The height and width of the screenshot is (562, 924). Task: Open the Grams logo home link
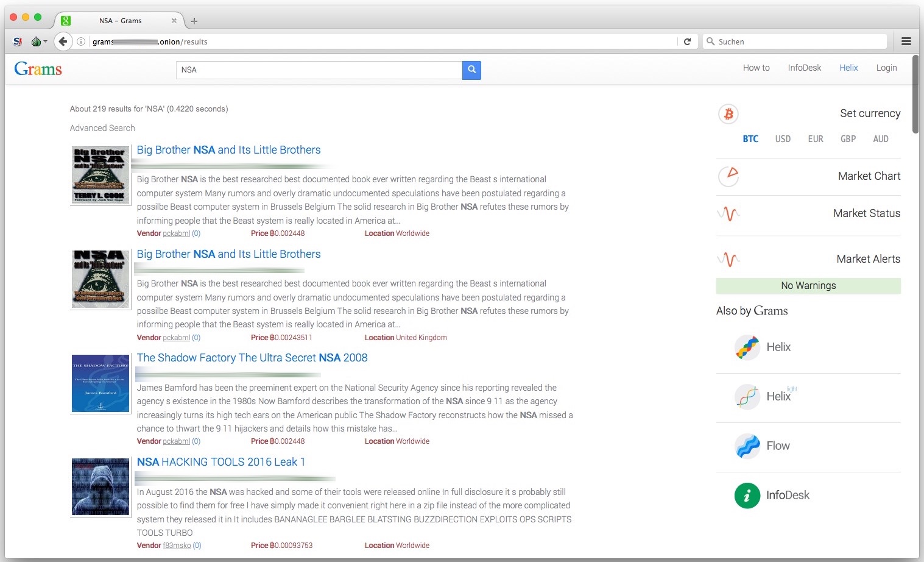click(x=38, y=69)
